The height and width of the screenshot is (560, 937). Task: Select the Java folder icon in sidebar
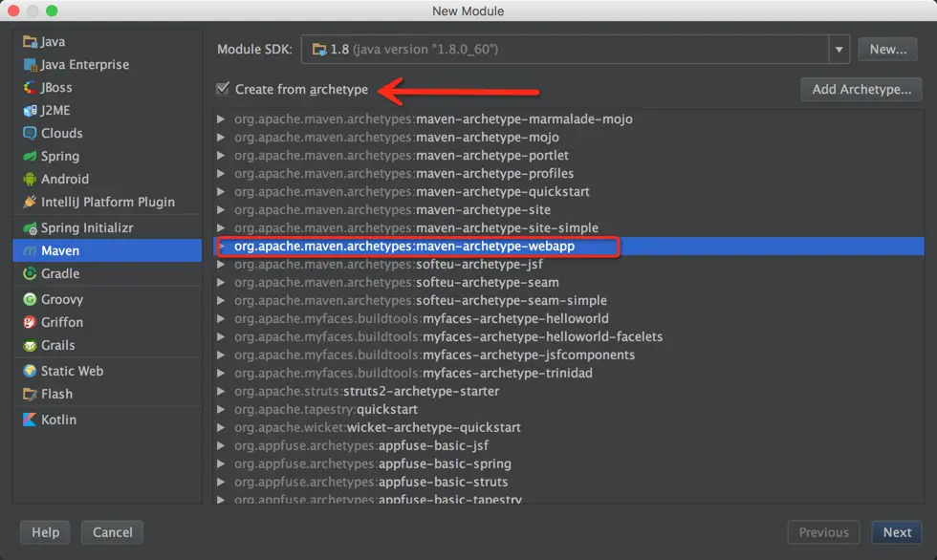tap(30, 42)
